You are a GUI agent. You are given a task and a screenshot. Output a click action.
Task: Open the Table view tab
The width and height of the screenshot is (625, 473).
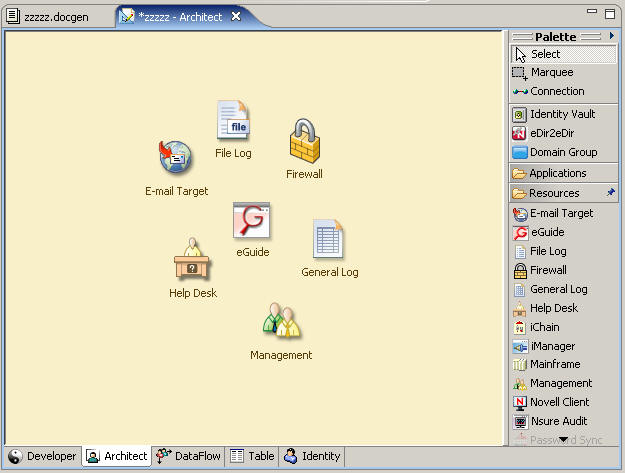[x=252, y=456]
